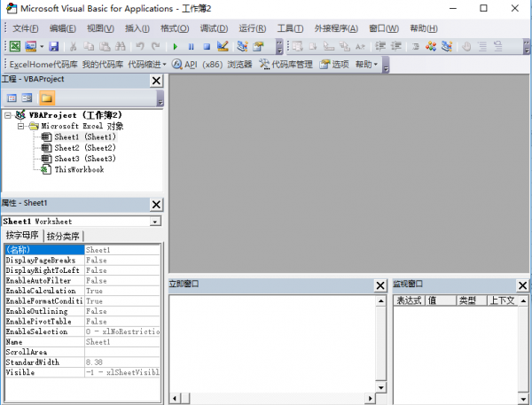Click the Redo arrow icon
The height and width of the screenshot is (405, 532).
point(155,46)
